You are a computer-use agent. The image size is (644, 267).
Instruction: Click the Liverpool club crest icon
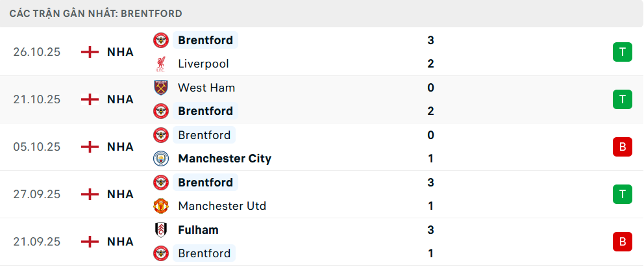click(160, 64)
